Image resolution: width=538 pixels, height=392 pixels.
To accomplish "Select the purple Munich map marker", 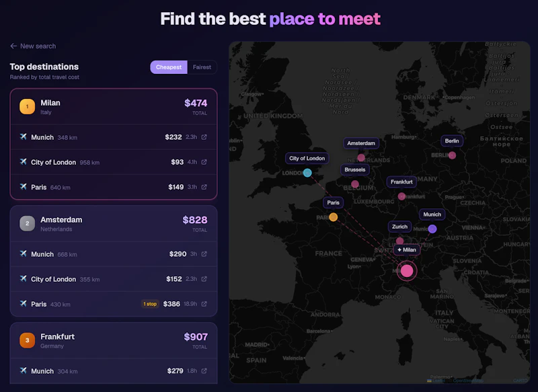I will (x=432, y=229).
